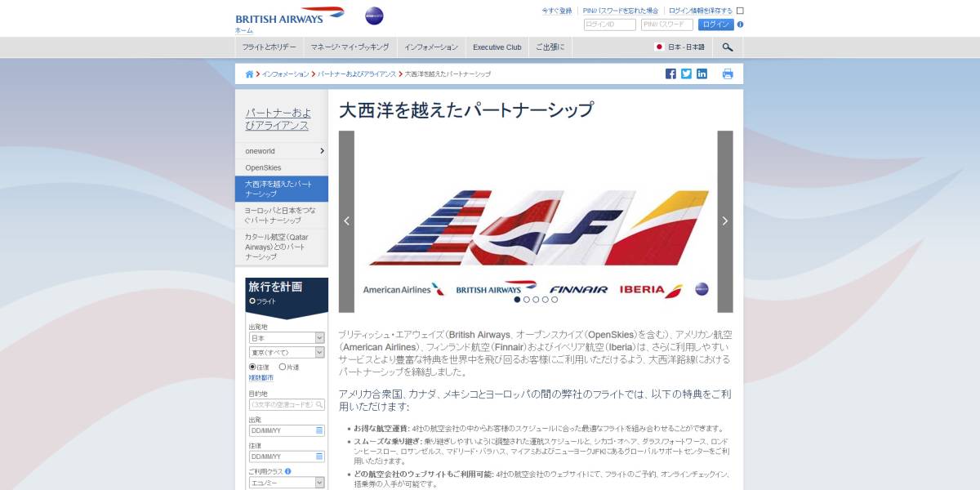
Task: Click the forgot PIN/password link
Action: (621, 11)
